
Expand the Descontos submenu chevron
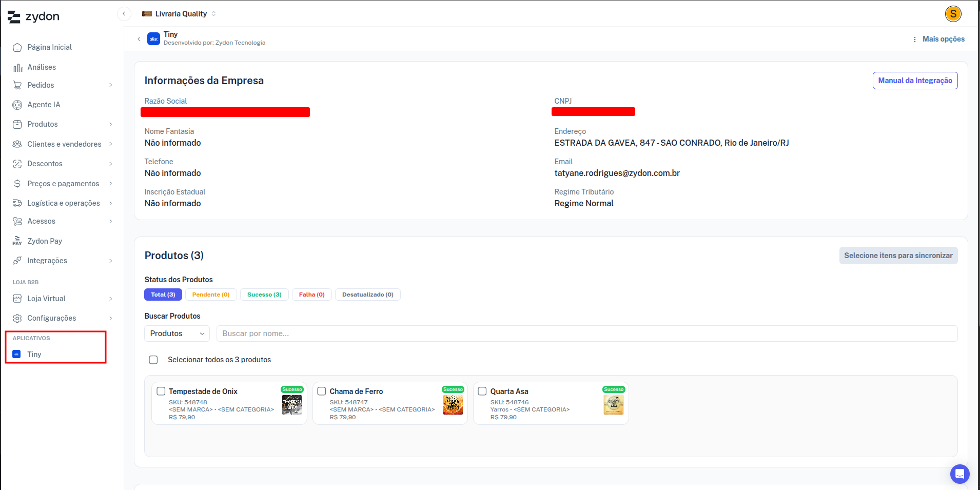pos(111,164)
